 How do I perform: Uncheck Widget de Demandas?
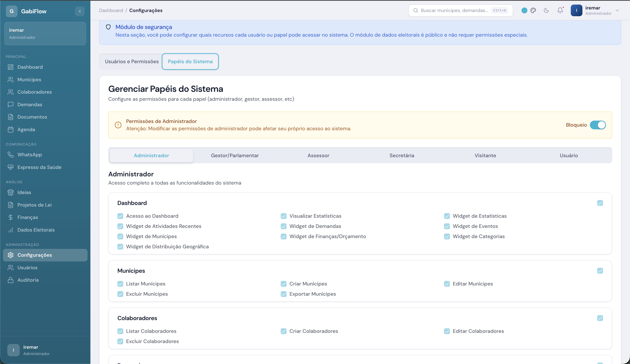(x=283, y=226)
